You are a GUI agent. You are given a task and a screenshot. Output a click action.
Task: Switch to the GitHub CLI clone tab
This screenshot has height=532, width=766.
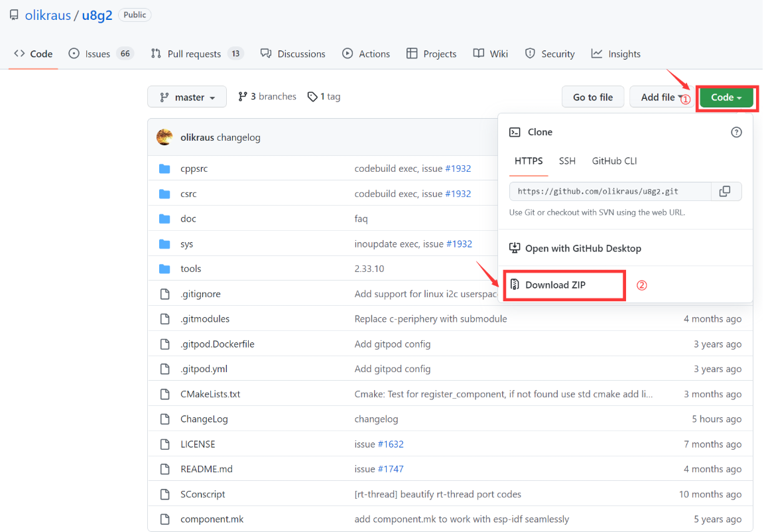point(614,161)
